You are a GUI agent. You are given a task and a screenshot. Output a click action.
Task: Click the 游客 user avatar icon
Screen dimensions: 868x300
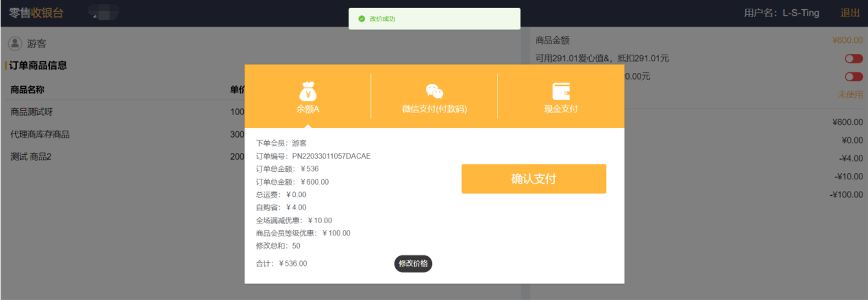coord(15,43)
